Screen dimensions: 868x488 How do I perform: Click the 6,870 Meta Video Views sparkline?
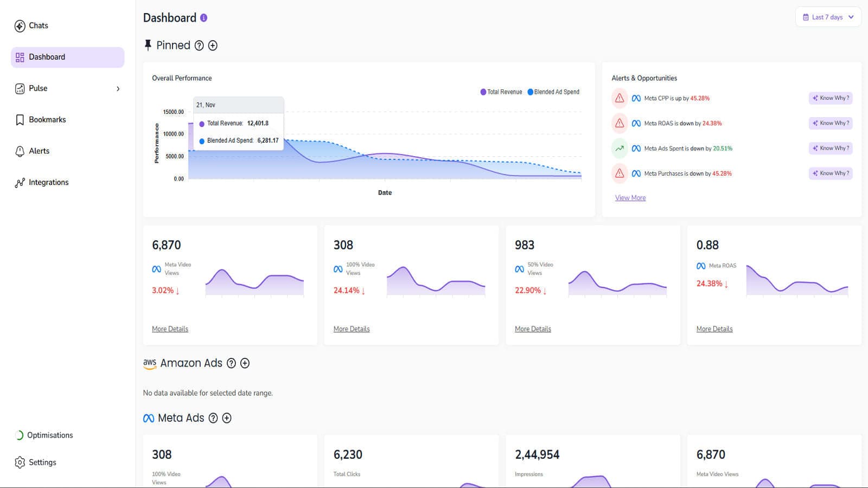(254, 282)
